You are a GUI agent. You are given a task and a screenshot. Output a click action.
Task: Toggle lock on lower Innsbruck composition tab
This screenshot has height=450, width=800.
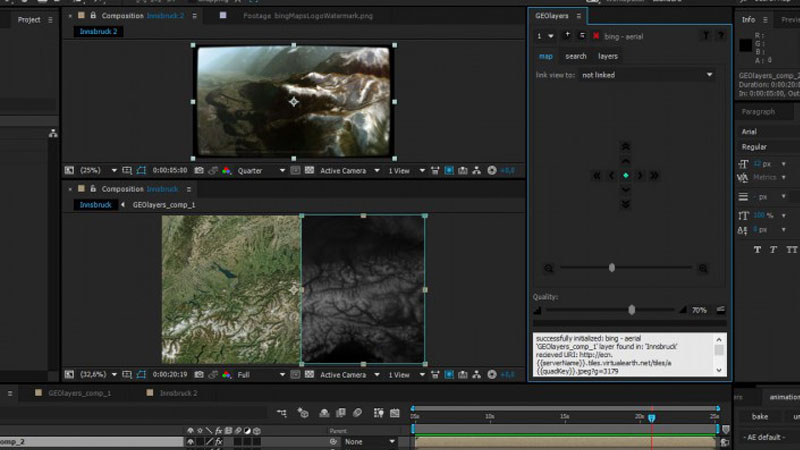pos(93,189)
